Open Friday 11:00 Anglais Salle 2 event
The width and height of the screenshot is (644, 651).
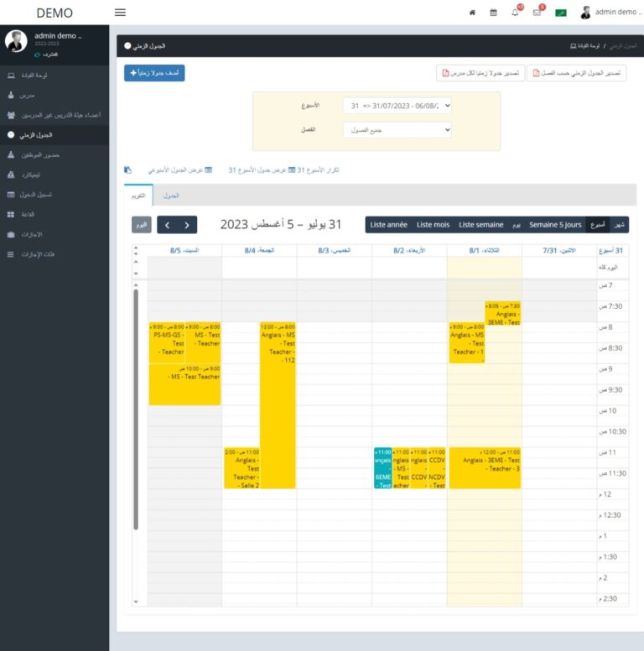coord(241,468)
